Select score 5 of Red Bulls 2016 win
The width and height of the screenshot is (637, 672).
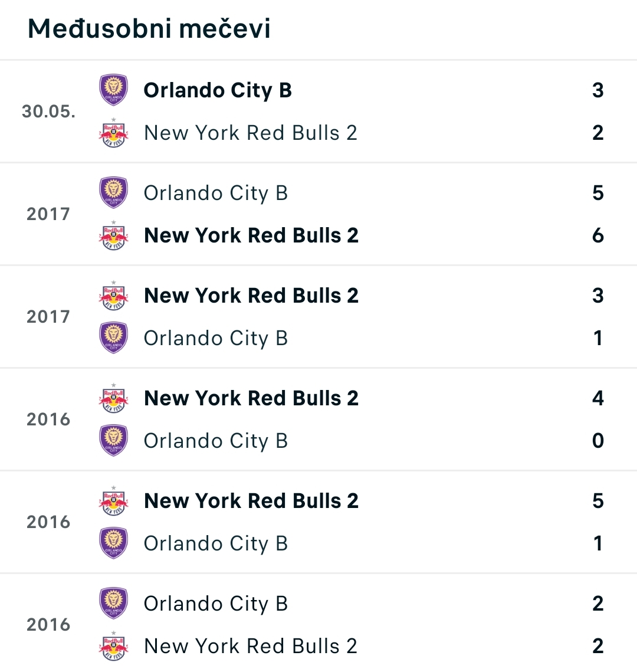click(x=598, y=500)
